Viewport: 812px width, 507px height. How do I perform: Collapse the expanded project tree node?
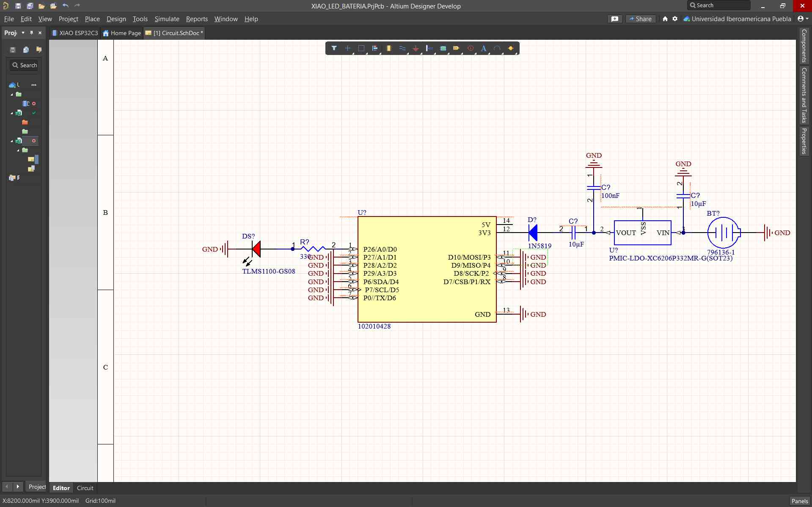click(x=11, y=94)
